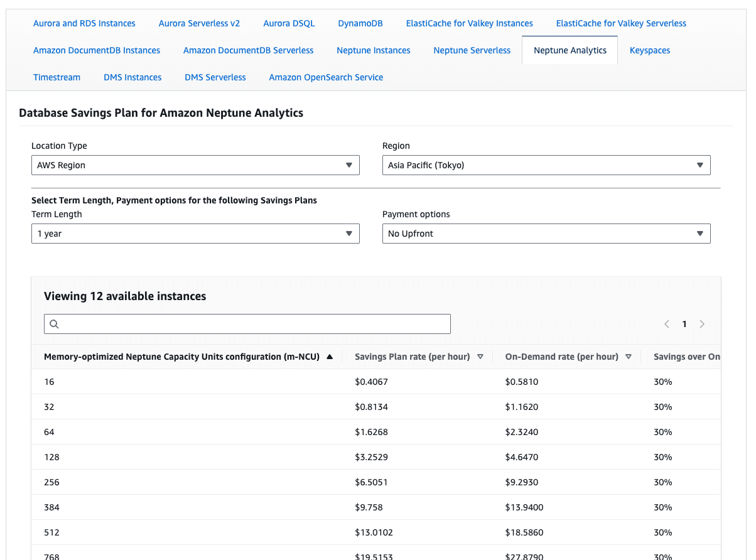Image resolution: width=756 pixels, height=560 pixels.
Task: Click the search magnifying glass icon
Action: click(x=53, y=324)
